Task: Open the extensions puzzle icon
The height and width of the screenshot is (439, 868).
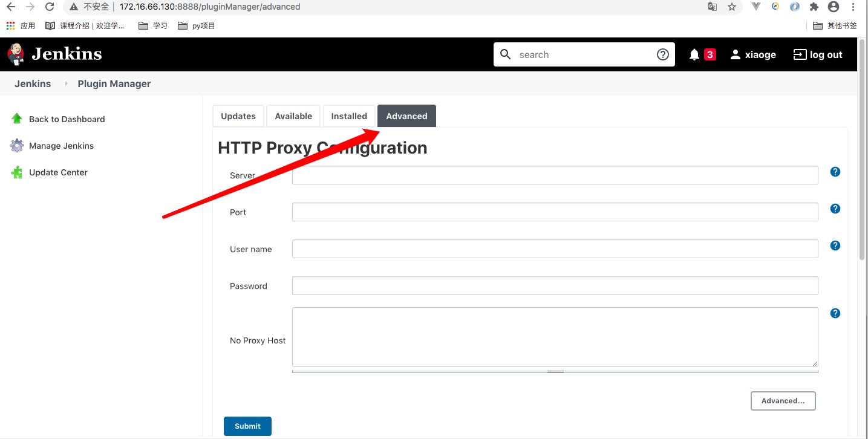Action: click(x=814, y=7)
